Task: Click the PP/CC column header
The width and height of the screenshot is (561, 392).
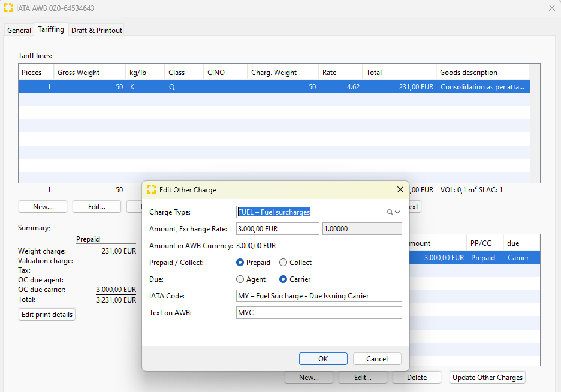Action: [x=484, y=243]
